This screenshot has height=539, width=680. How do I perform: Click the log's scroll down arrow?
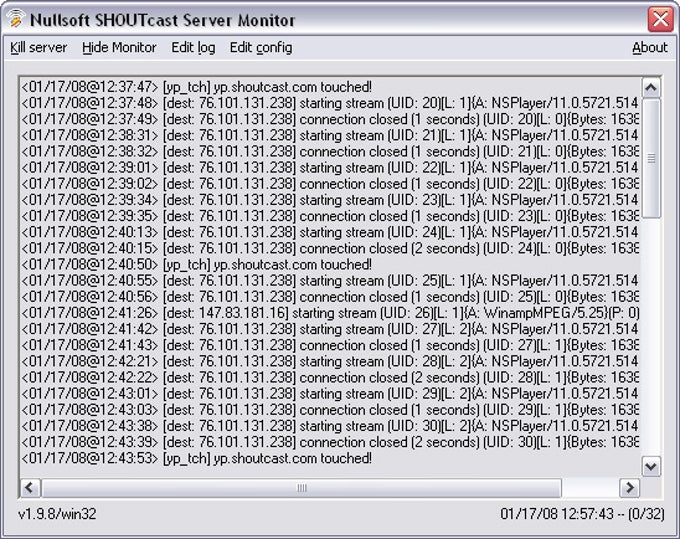point(651,467)
